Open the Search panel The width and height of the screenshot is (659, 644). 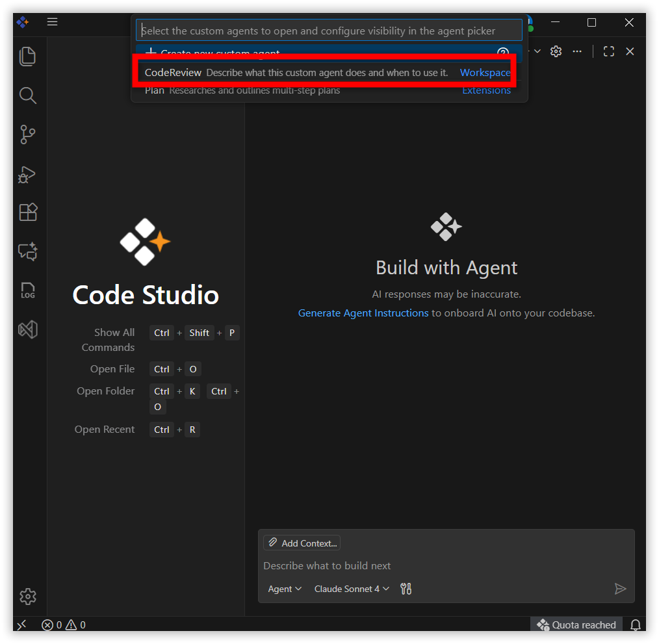tap(27, 96)
